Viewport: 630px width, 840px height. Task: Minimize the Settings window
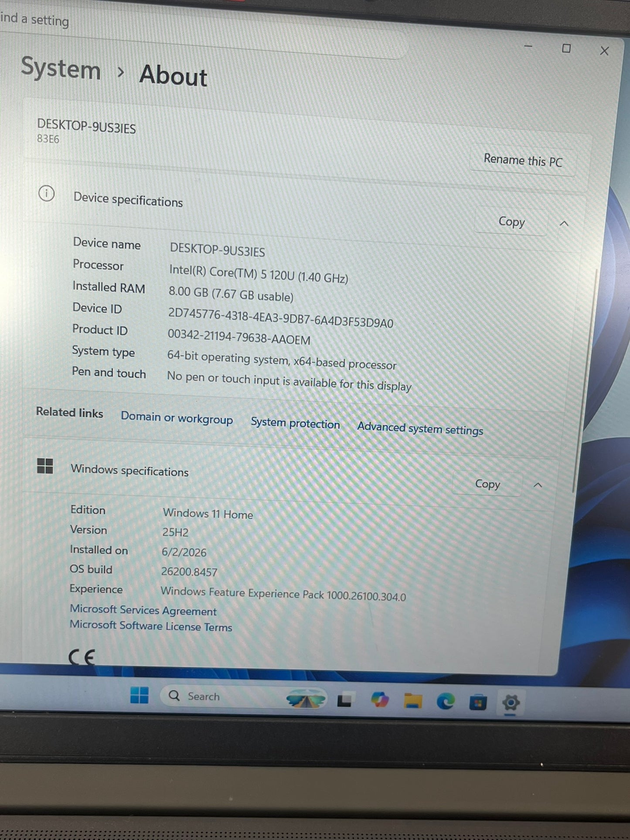click(528, 46)
